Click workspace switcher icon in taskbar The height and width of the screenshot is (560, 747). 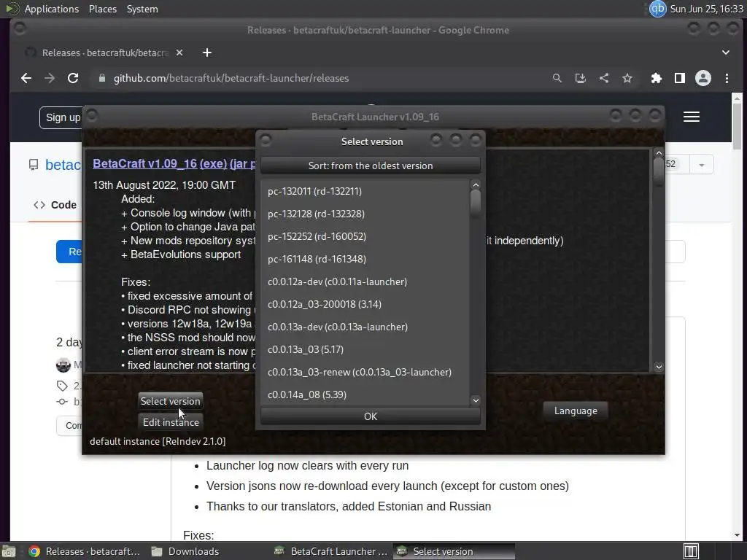tap(691, 551)
